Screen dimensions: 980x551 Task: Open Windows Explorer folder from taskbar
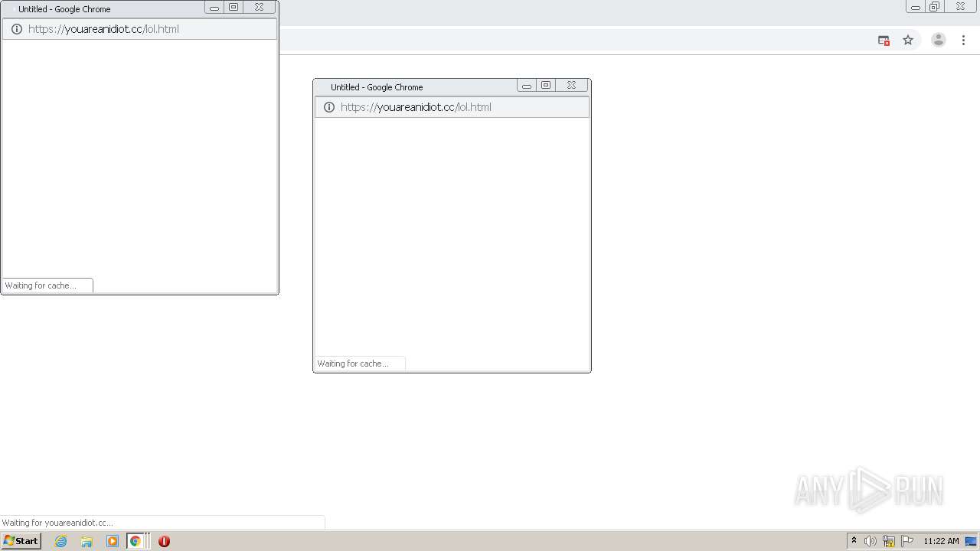coord(87,541)
